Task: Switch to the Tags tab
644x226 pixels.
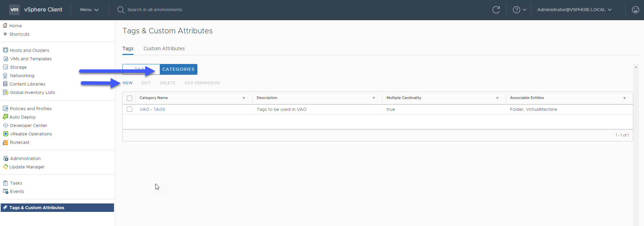Action: coord(128,49)
